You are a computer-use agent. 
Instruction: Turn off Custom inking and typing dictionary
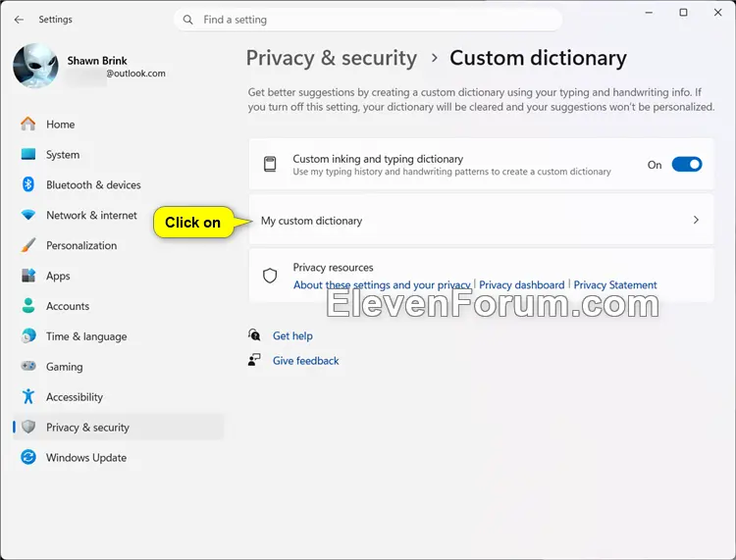click(687, 164)
